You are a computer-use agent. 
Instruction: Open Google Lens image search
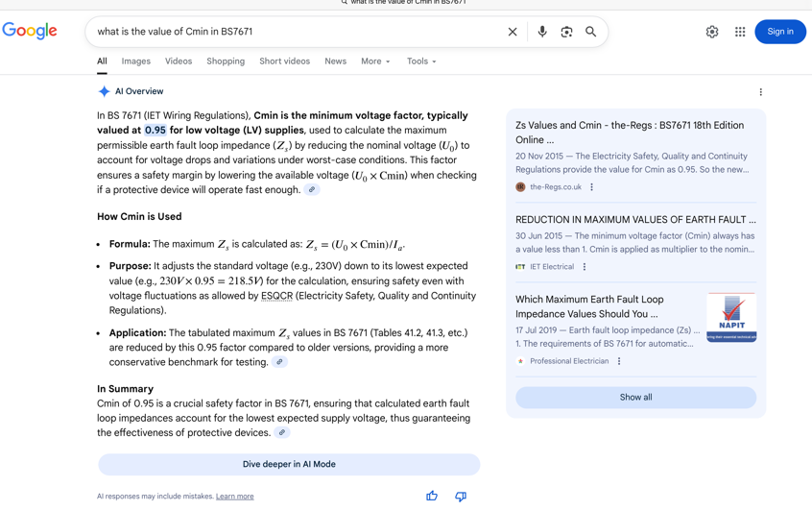coord(566,32)
